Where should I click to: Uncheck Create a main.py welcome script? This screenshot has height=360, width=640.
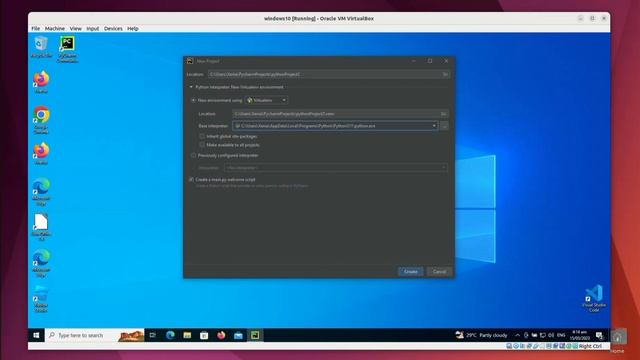(x=191, y=180)
